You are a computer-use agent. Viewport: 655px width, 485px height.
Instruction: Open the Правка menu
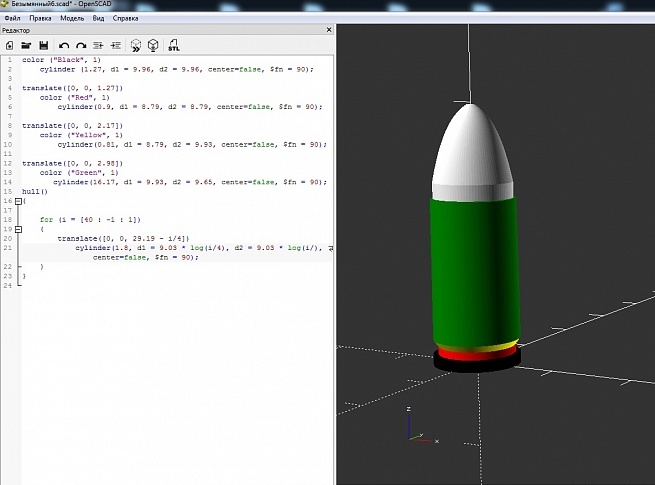coord(41,18)
